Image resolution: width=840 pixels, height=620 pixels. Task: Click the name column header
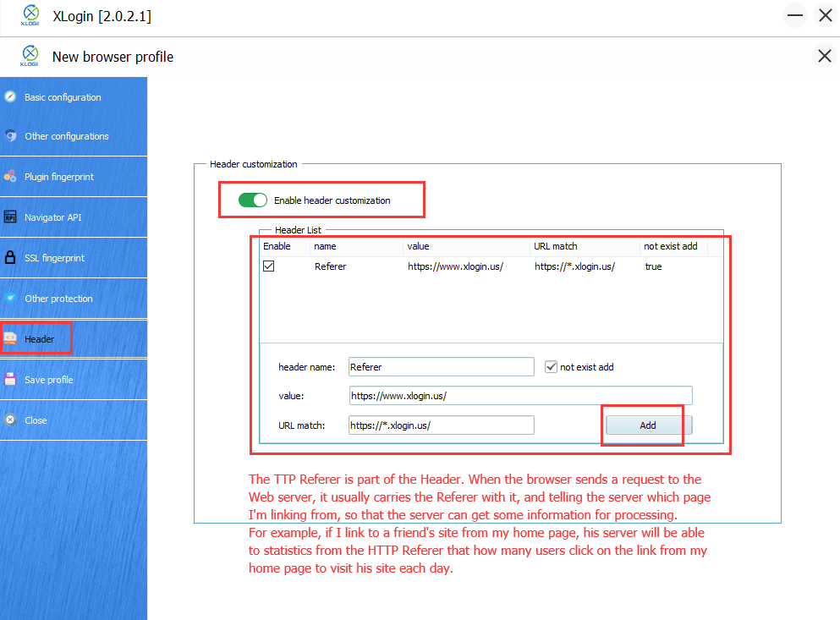click(x=356, y=246)
